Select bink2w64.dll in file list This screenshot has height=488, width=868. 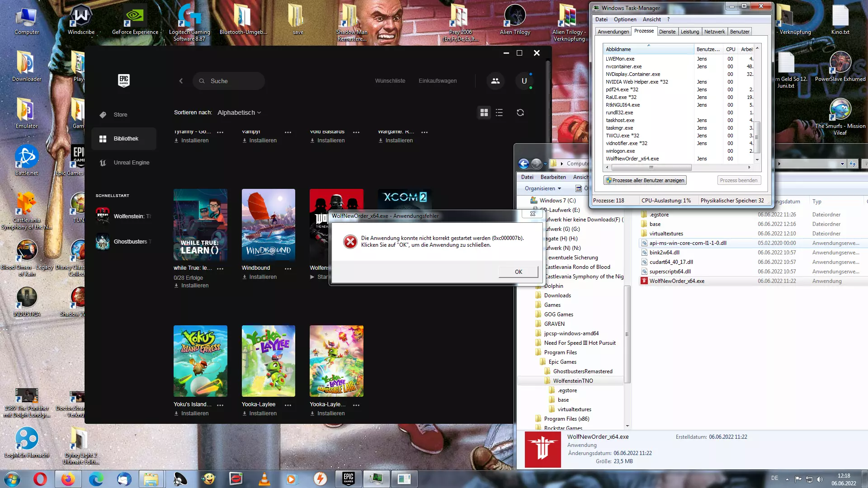tap(664, 253)
